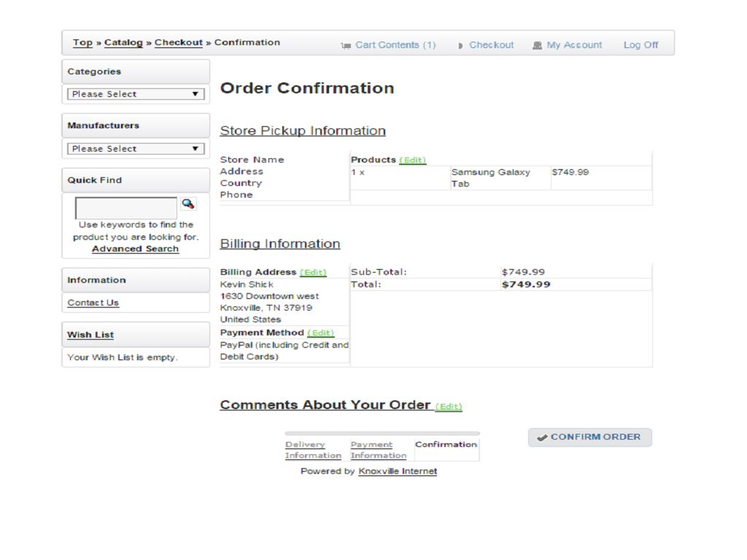The image size is (747, 560).
Task: Expand the Manufacturers dropdown
Action: coord(136,149)
